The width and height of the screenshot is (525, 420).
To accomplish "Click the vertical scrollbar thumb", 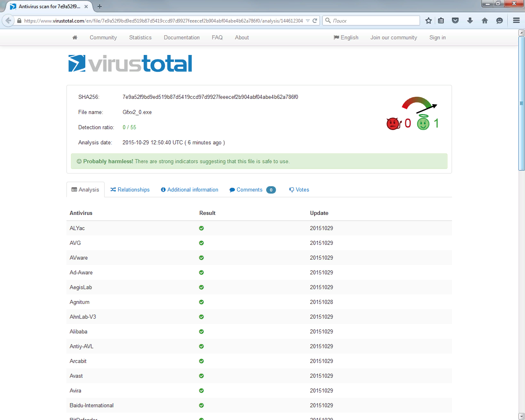I will pyautogui.click(x=521, y=103).
